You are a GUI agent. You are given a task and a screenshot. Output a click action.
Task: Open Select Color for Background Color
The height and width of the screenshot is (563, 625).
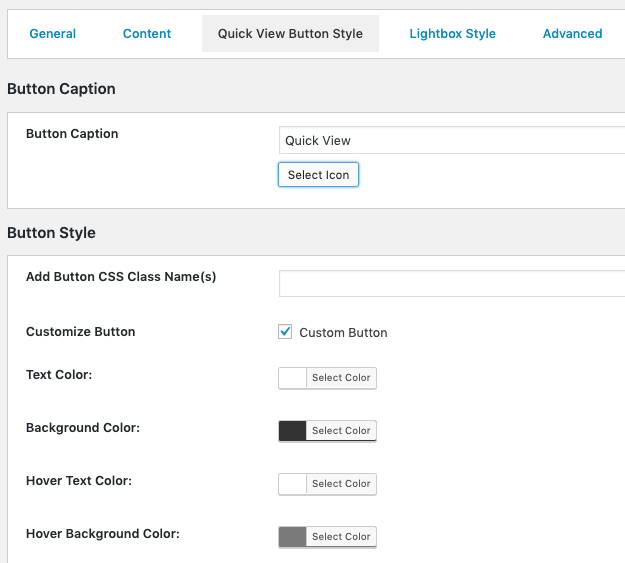pos(341,431)
